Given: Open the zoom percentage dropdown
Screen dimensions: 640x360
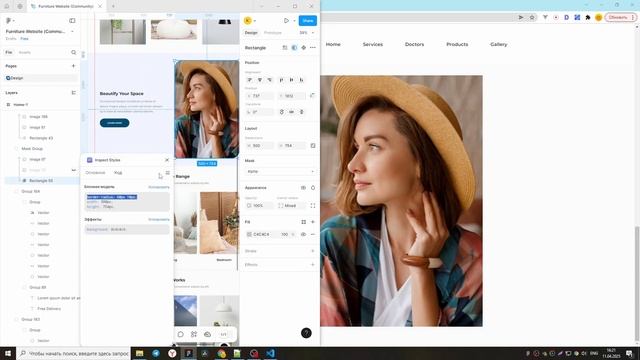Looking at the screenshot, I should [x=307, y=33].
